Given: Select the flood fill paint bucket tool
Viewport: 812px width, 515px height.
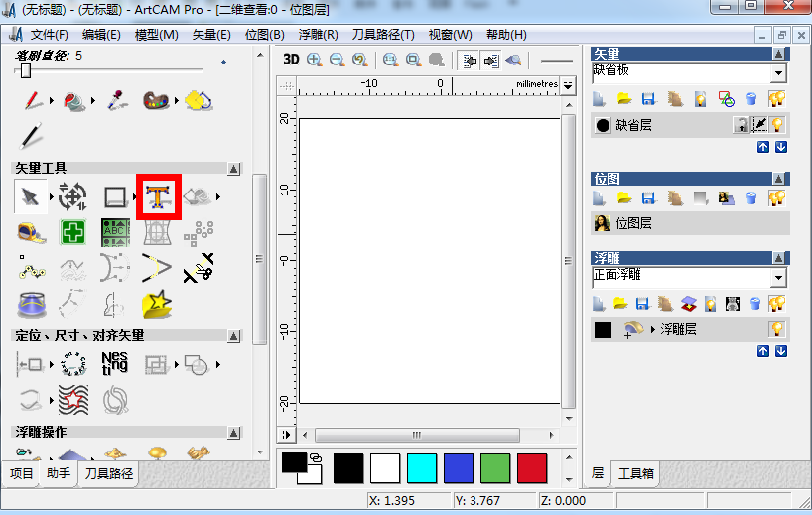Looking at the screenshot, I should point(74,101).
